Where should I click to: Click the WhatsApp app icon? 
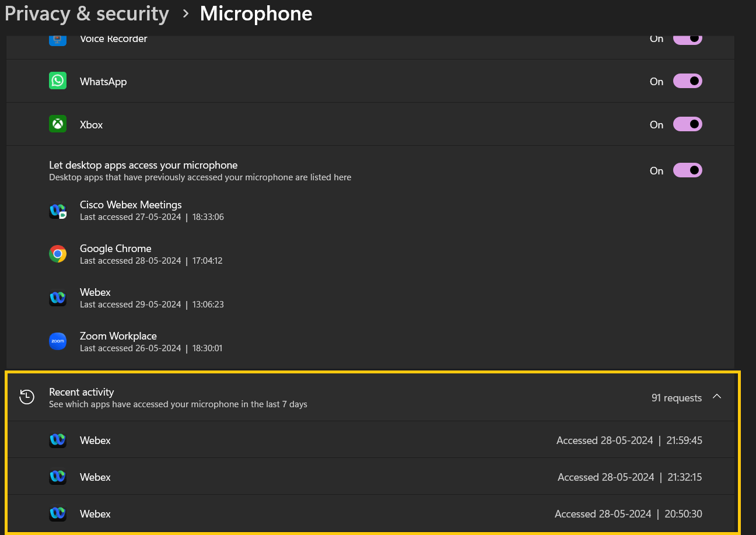click(x=58, y=81)
